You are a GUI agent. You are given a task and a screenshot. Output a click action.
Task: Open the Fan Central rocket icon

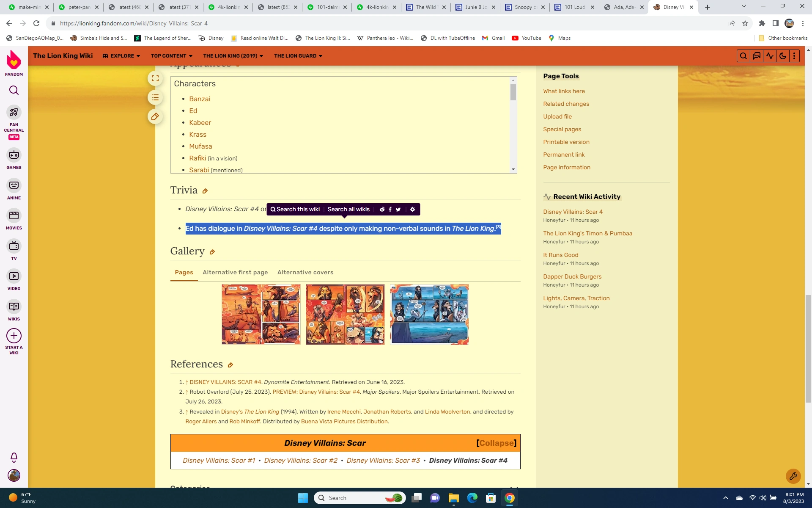click(14, 112)
